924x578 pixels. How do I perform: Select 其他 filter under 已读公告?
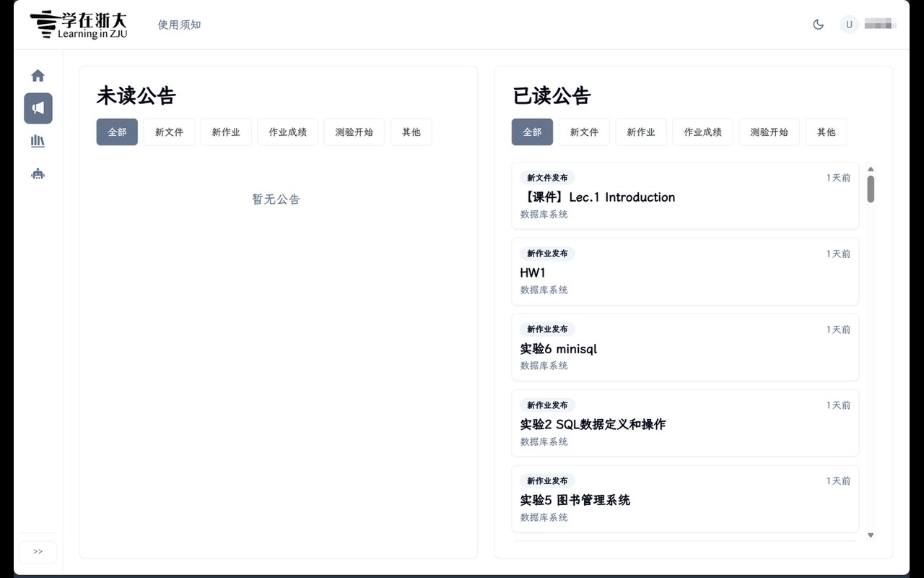pos(827,132)
